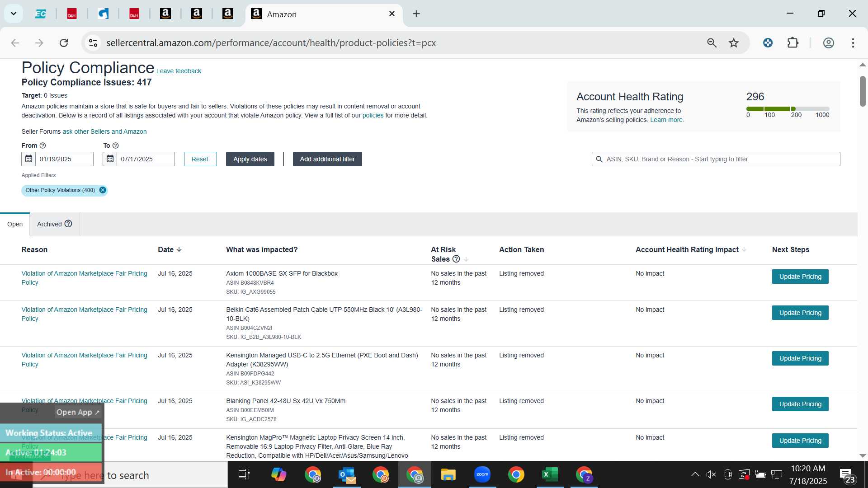Edit the From date field 01/19/2025

point(64,159)
